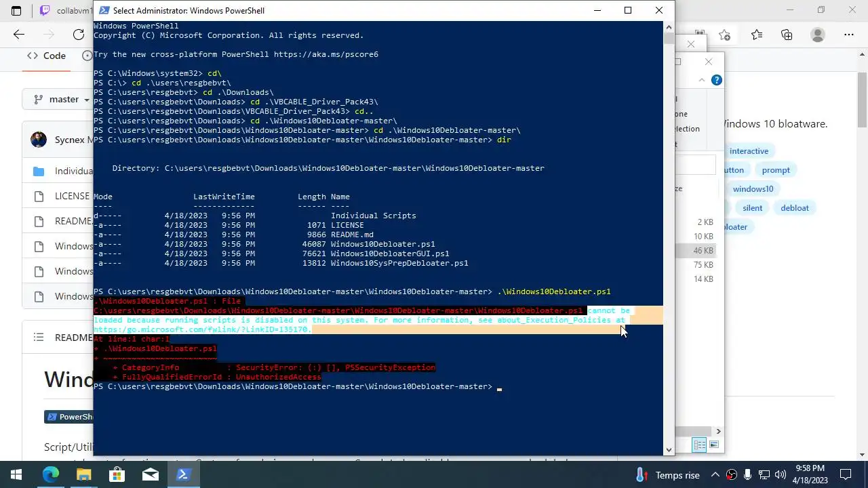Select the 'prompt' topic tag
The image size is (868, 488).
pos(776,170)
